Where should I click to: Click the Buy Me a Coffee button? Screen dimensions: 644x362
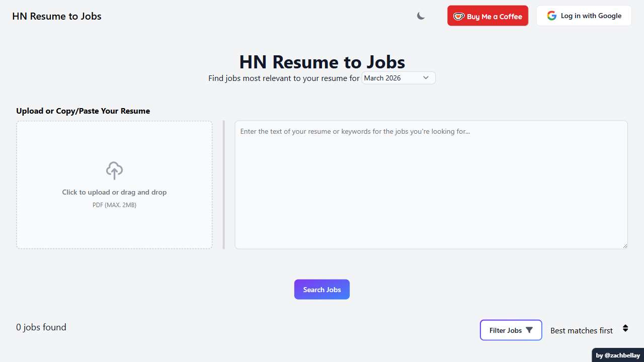[488, 16]
